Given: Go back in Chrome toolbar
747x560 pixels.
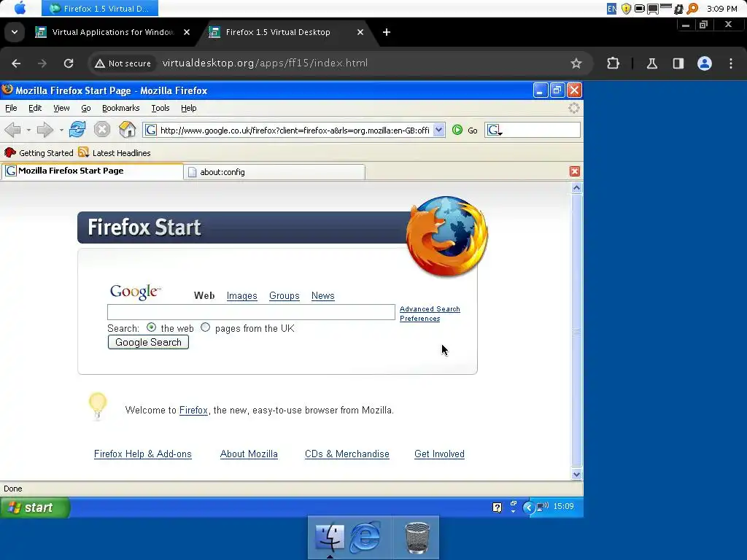Looking at the screenshot, I should (16, 63).
